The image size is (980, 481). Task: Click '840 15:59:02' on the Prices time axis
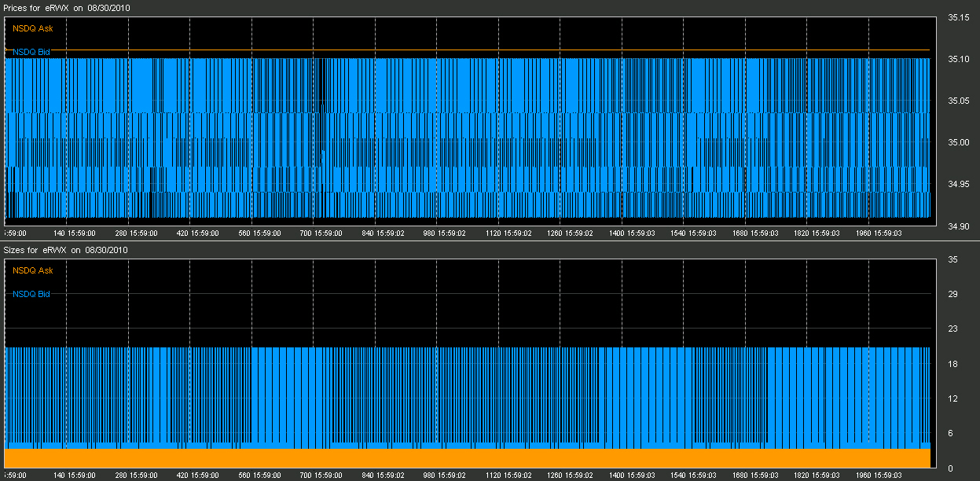pyautogui.click(x=382, y=233)
